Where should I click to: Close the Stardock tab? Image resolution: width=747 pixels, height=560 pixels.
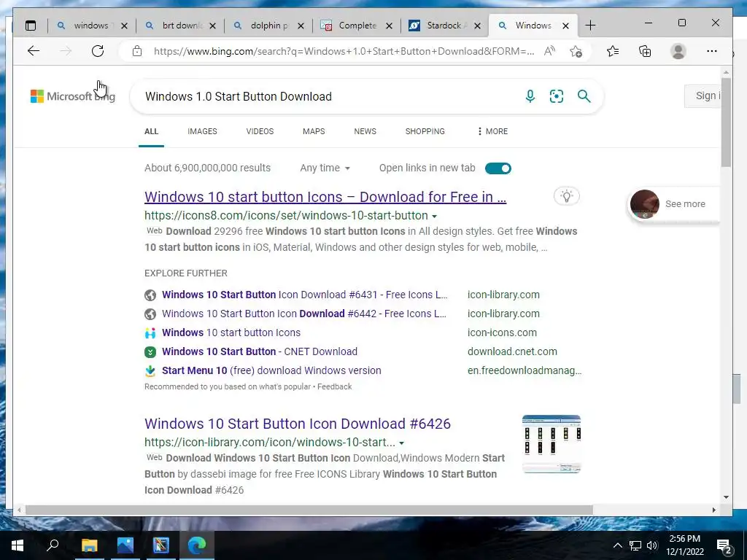pyautogui.click(x=477, y=26)
